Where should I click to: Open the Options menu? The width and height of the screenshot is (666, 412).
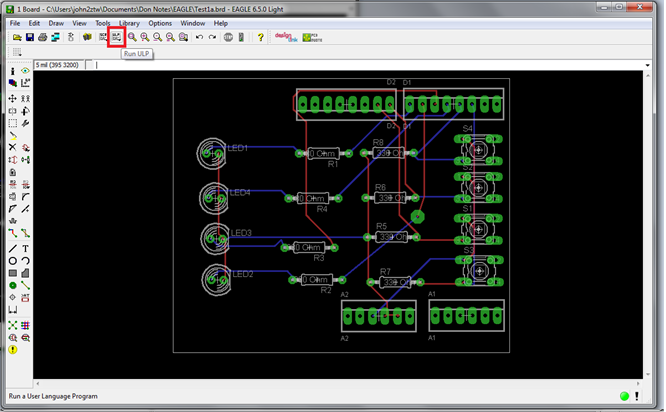click(x=160, y=22)
